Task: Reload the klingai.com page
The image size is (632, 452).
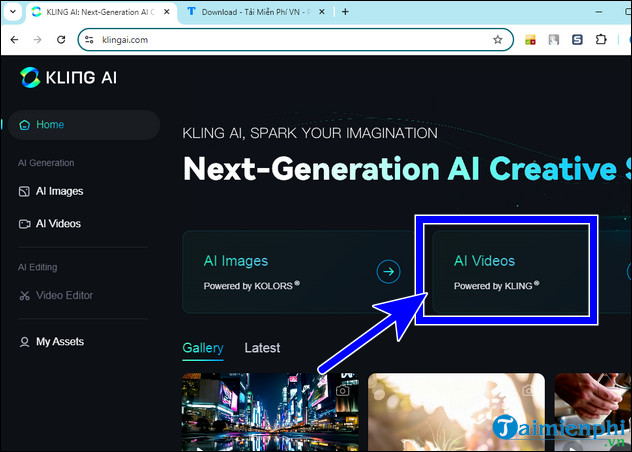Action: point(61,40)
